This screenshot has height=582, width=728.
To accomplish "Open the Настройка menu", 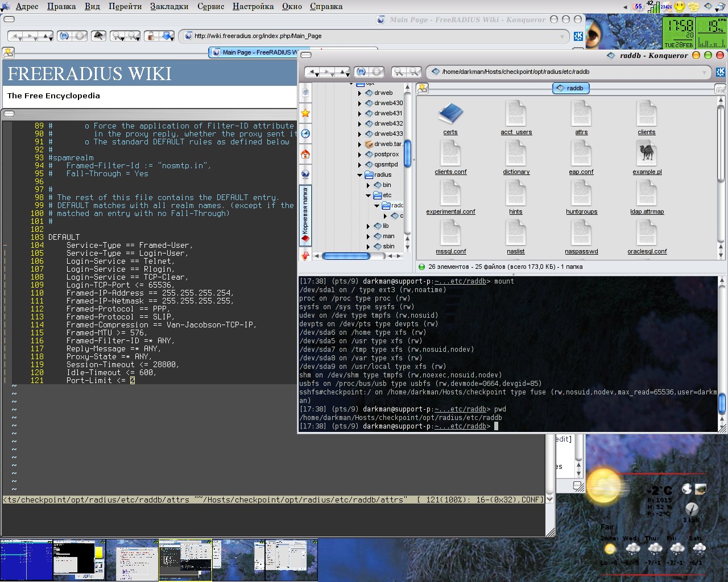I will coord(253,6).
